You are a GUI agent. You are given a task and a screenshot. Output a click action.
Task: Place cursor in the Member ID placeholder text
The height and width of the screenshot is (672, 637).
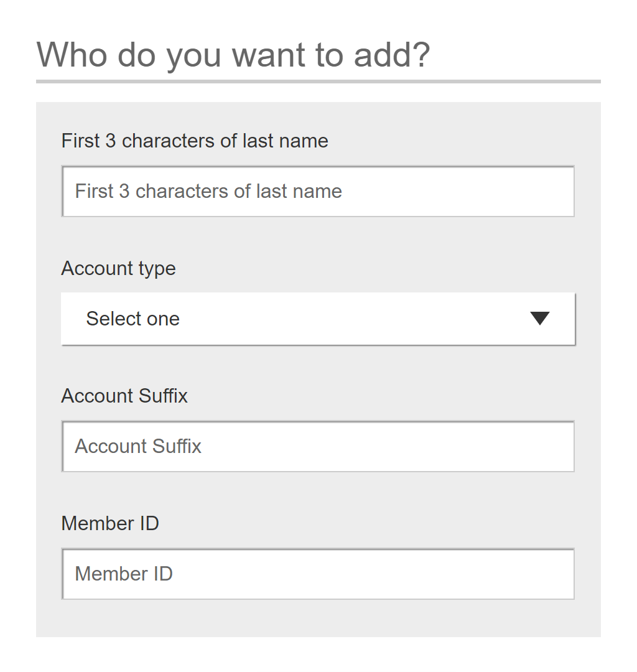(x=124, y=574)
